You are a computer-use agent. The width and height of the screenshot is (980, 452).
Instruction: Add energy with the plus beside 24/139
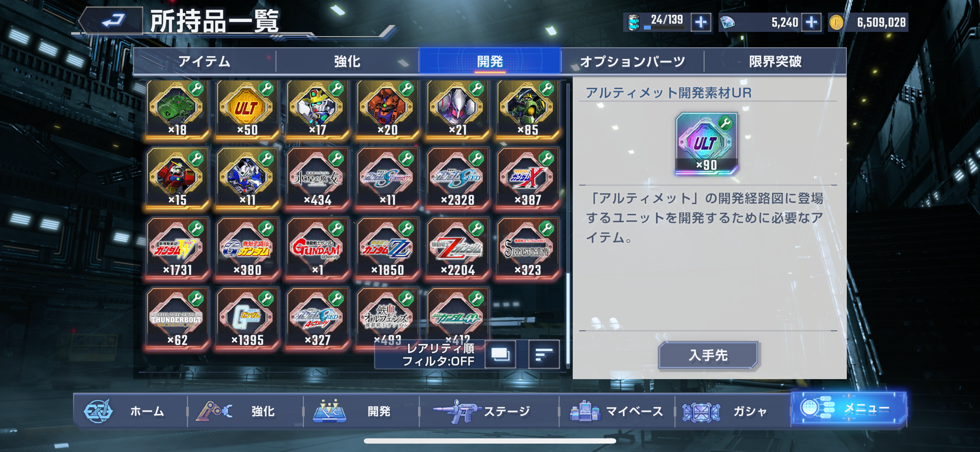point(700,22)
